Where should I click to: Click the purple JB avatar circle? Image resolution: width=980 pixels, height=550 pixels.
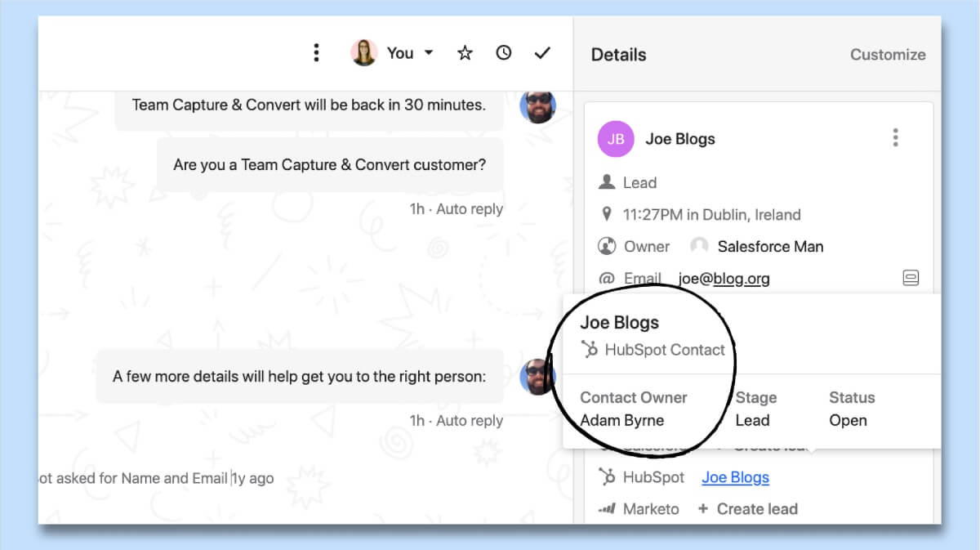(x=616, y=139)
